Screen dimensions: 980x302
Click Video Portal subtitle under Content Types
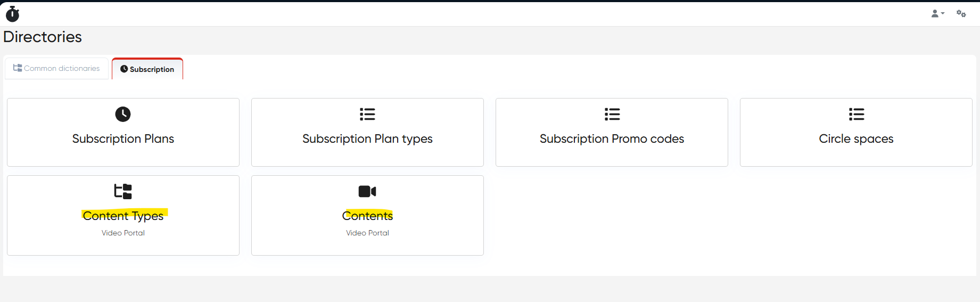click(x=123, y=233)
